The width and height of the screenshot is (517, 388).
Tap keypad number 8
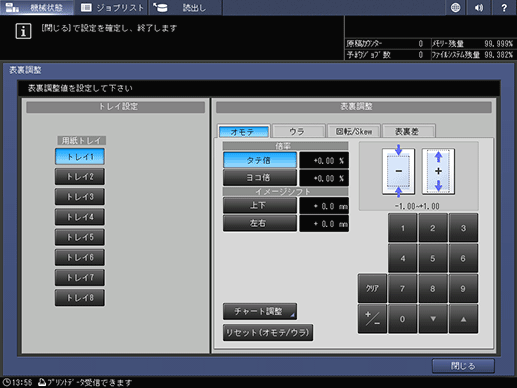[x=433, y=288]
